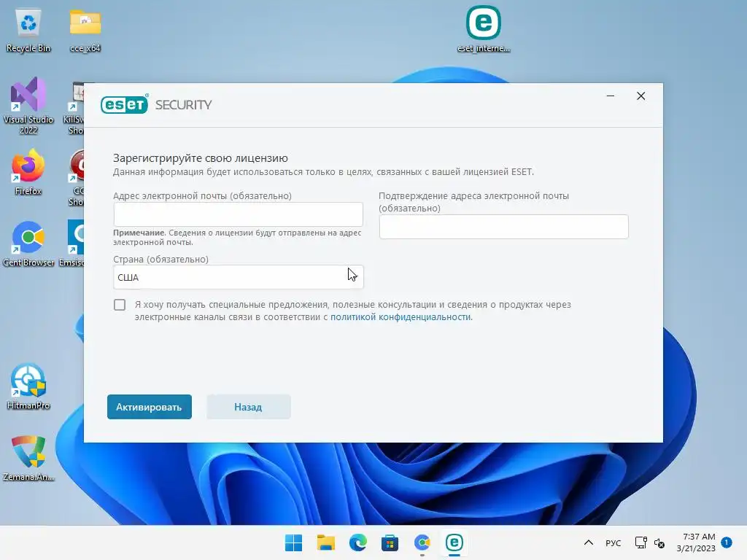Click the ESET logo in the dialog header
The image size is (747, 560).
[x=124, y=104]
